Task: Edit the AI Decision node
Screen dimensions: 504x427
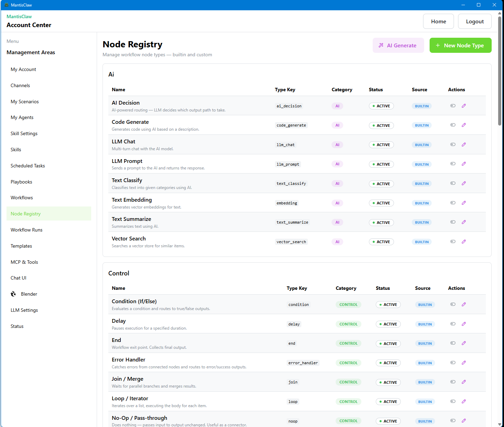Action: (x=464, y=106)
